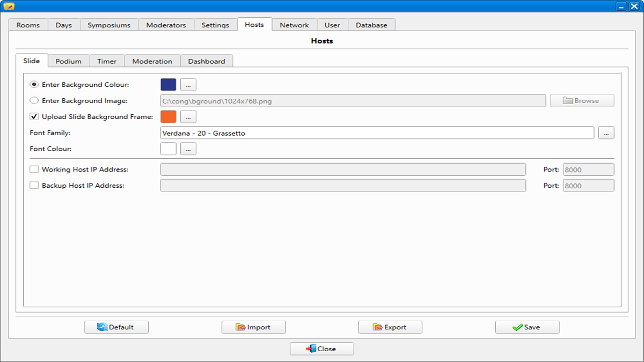Open colour picker beside frame colour swatch
The width and height of the screenshot is (644, 362).
click(188, 116)
